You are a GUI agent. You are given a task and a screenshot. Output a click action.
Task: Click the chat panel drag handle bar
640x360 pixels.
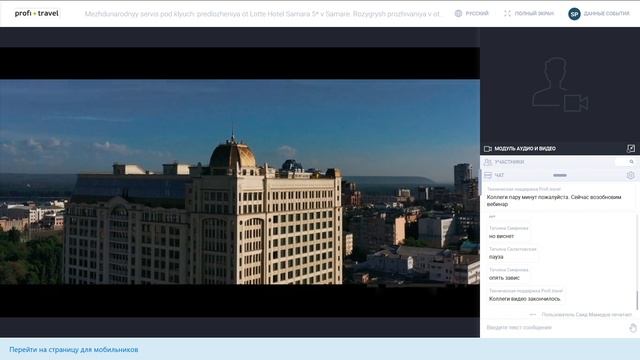[x=560, y=175]
